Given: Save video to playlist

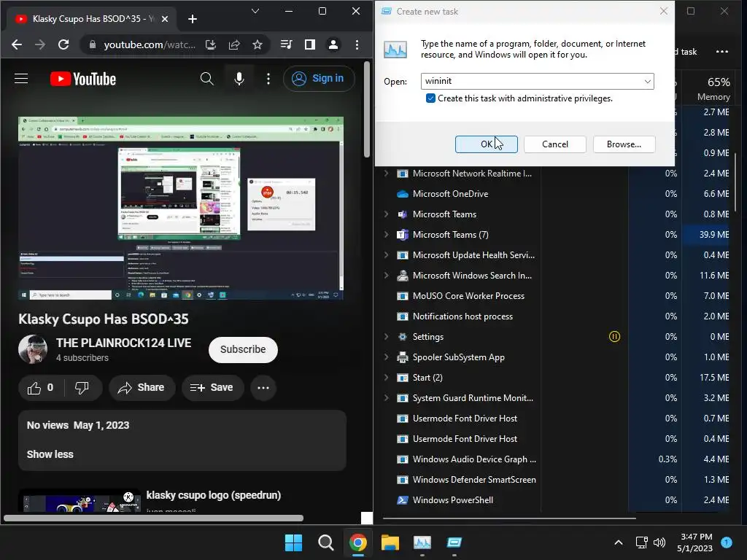Looking at the screenshot, I should point(212,388).
